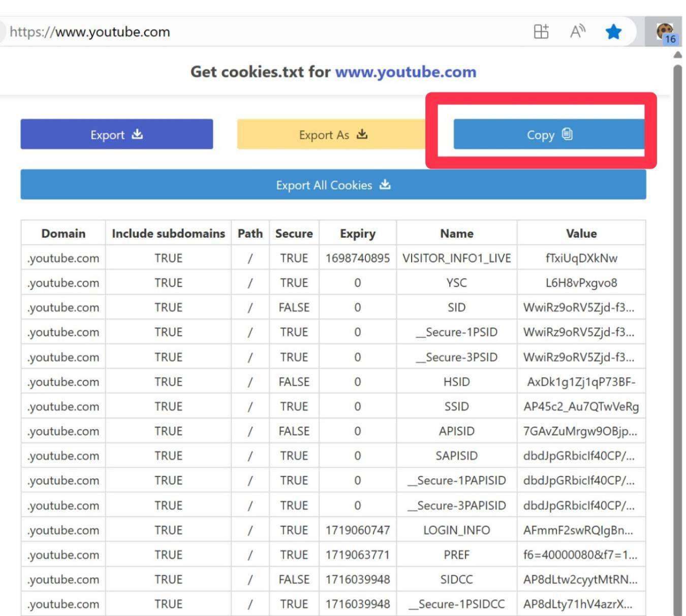Select the PREF cookie name cell
686x616 pixels.
click(457, 555)
